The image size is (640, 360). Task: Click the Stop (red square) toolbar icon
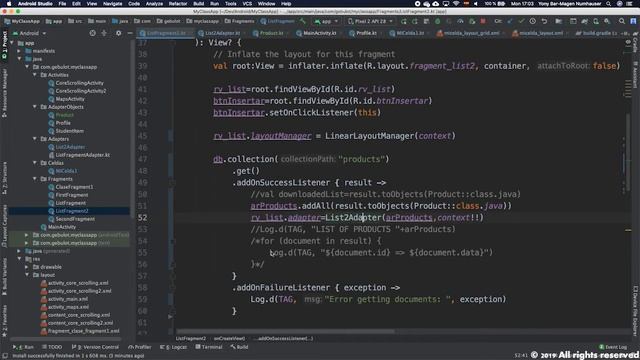[x=483, y=21]
